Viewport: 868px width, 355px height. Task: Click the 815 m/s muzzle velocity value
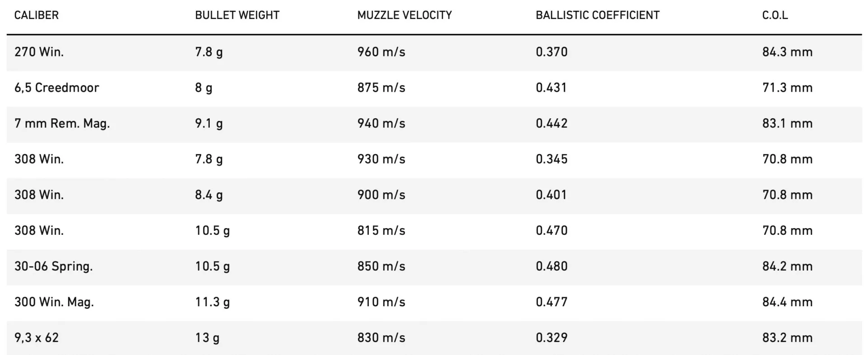tap(381, 230)
